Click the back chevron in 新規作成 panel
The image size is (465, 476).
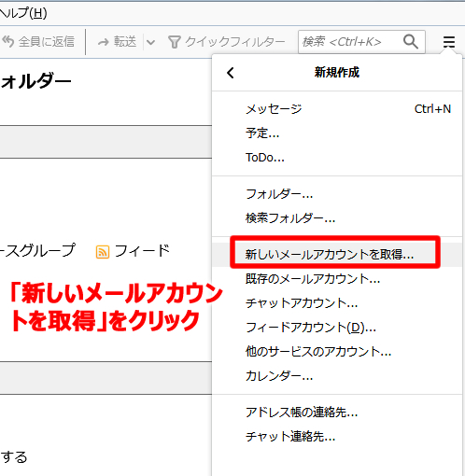click(231, 73)
